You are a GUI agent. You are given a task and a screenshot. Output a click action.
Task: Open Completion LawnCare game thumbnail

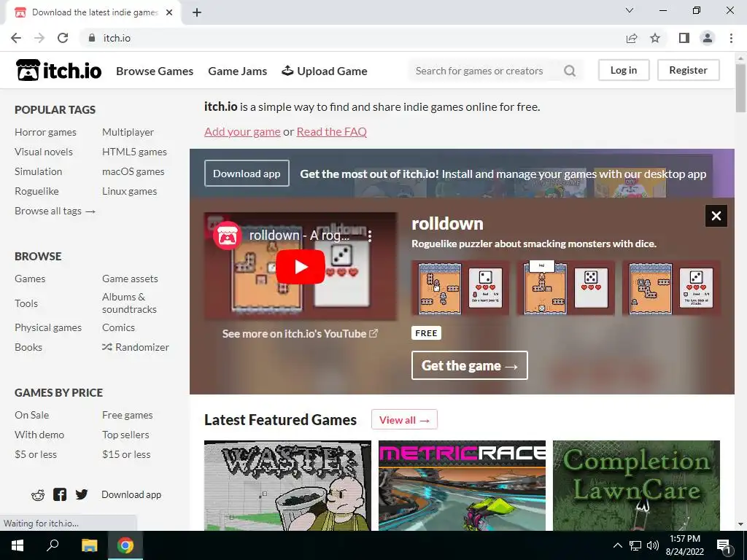click(636, 486)
